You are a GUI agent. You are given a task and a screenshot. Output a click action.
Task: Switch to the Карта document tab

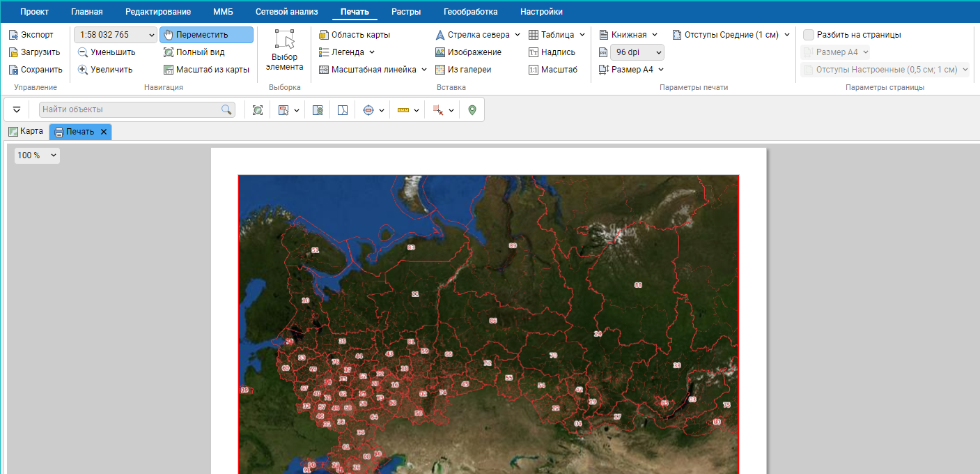click(x=26, y=131)
